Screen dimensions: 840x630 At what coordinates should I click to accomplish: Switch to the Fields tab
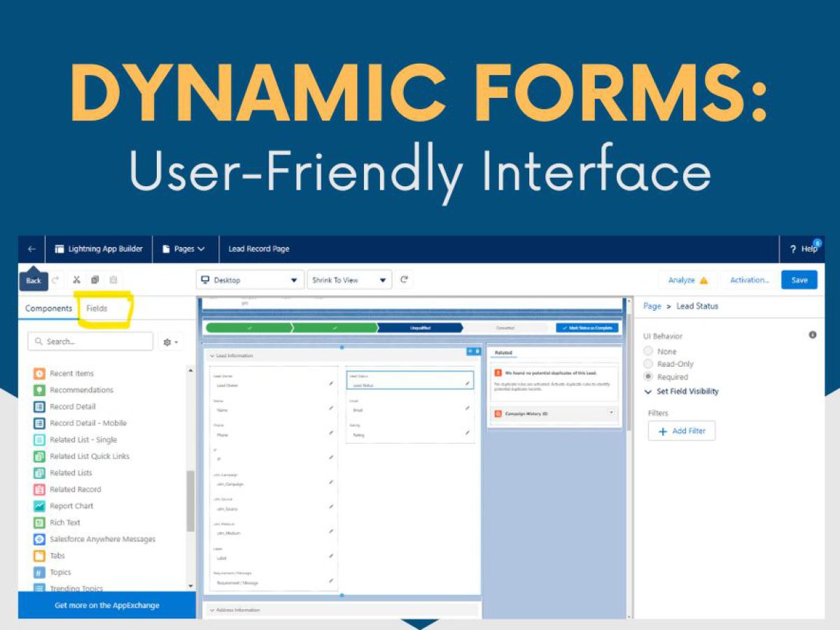(x=97, y=309)
